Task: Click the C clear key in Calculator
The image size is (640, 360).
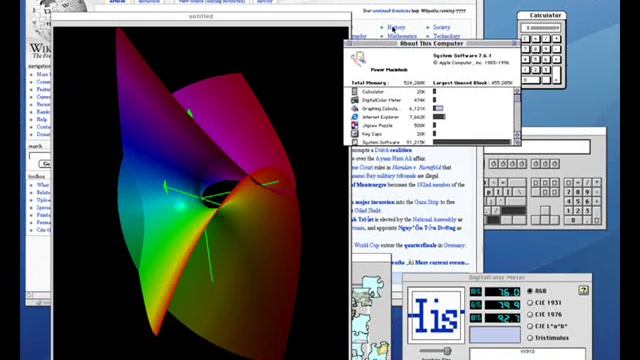Action: tap(526, 39)
